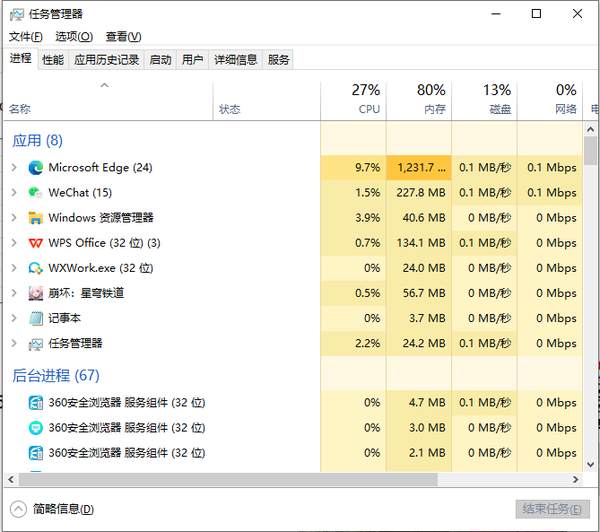
Task: Click the 任务管理器 row icon
Action: (36, 344)
